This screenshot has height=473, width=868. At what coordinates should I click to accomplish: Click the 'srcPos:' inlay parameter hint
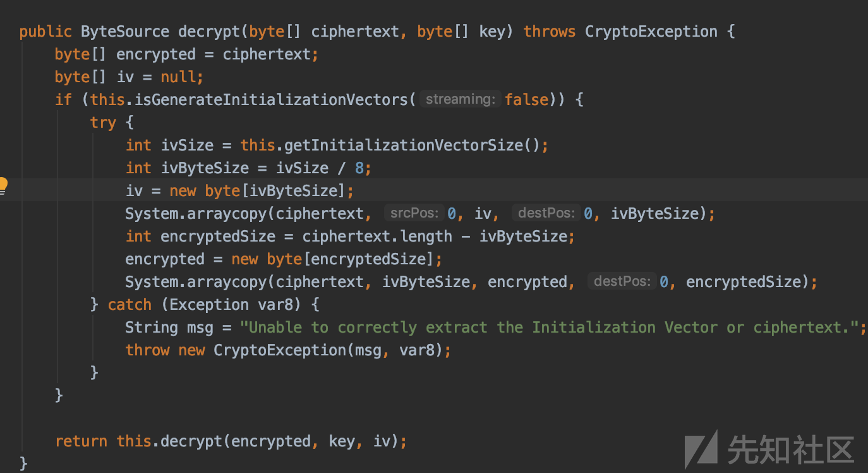414,213
